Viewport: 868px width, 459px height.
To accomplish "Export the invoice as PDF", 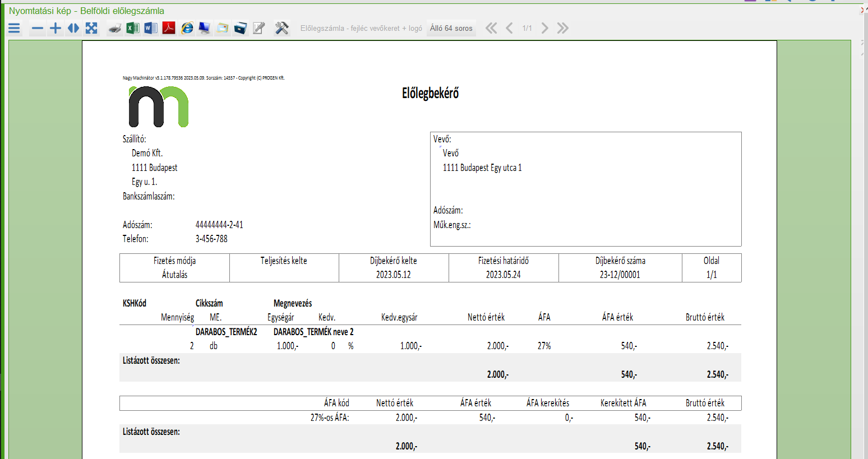I will (169, 28).
